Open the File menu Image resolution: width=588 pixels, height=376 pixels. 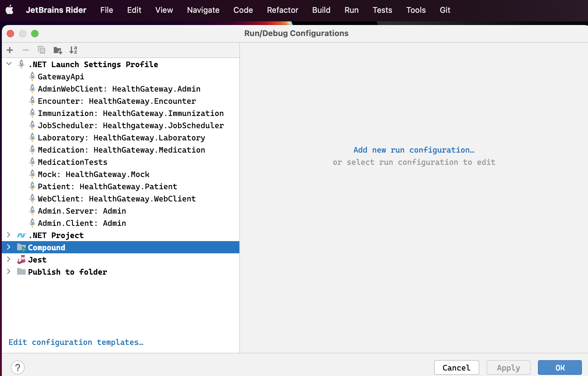107,10
